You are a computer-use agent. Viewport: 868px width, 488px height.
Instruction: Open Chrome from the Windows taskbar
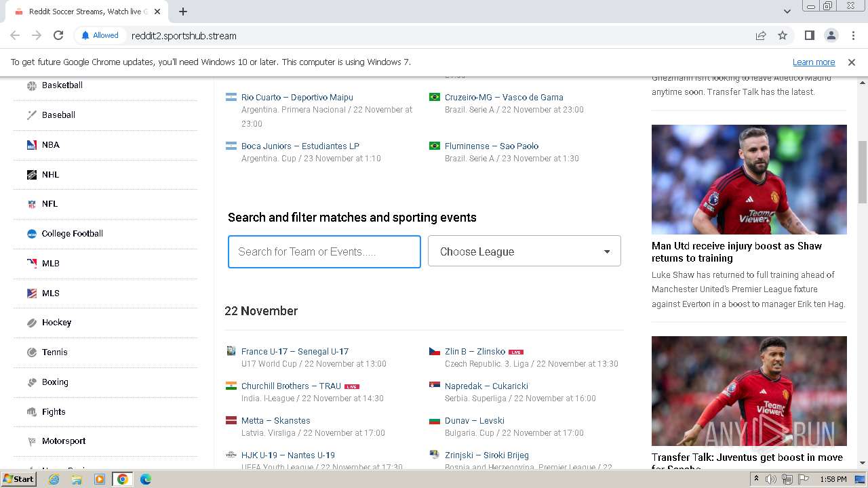coord(122,479)
